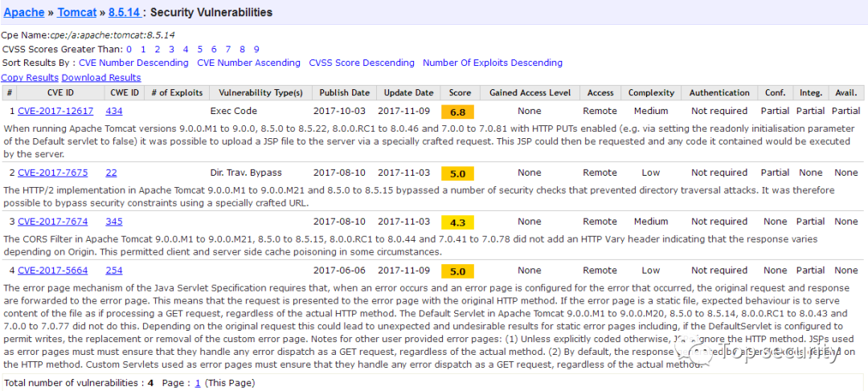Image resolution: width=868 pixels, height=391 pixels.
Task: Open CVE-2017-7675 details
Action: tap(52, 173)
